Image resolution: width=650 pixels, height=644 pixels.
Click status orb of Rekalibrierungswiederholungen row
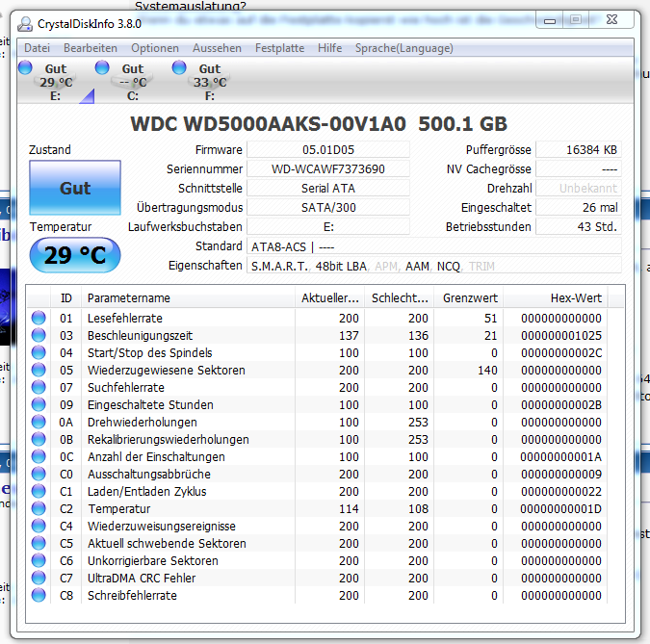point(39,439)
